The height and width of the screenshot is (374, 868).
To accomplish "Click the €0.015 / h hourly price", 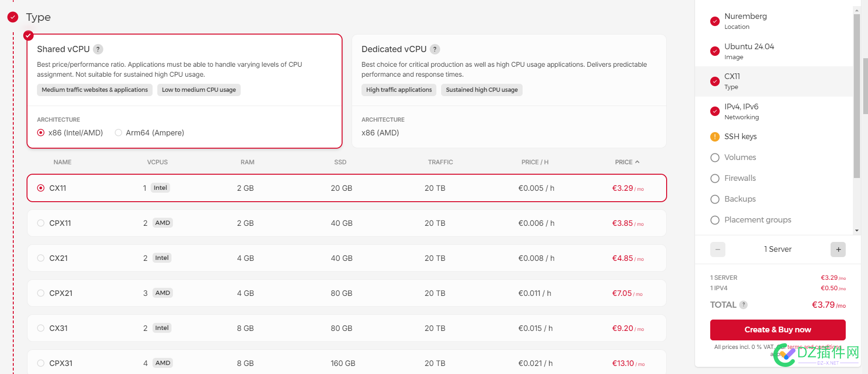I will (x=535, y=328).
